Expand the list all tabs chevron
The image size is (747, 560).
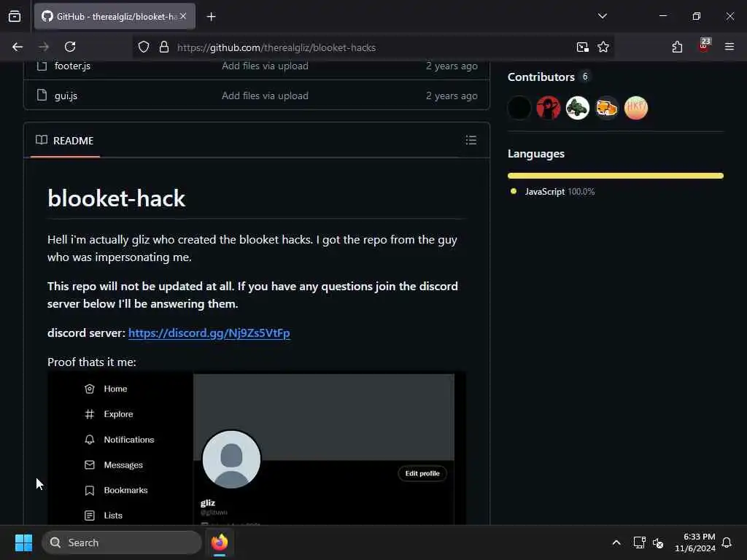coord(602,16)
